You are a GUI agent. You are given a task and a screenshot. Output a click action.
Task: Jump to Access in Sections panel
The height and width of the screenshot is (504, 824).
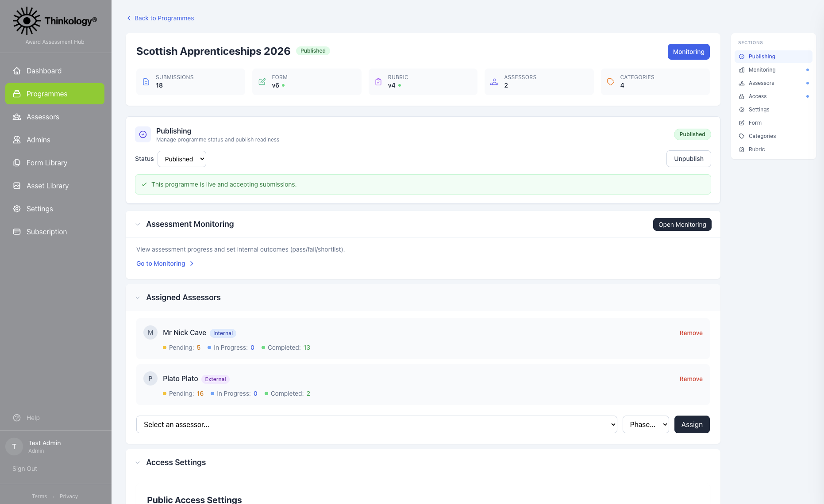pyautogui.click(x=773, y=96)
